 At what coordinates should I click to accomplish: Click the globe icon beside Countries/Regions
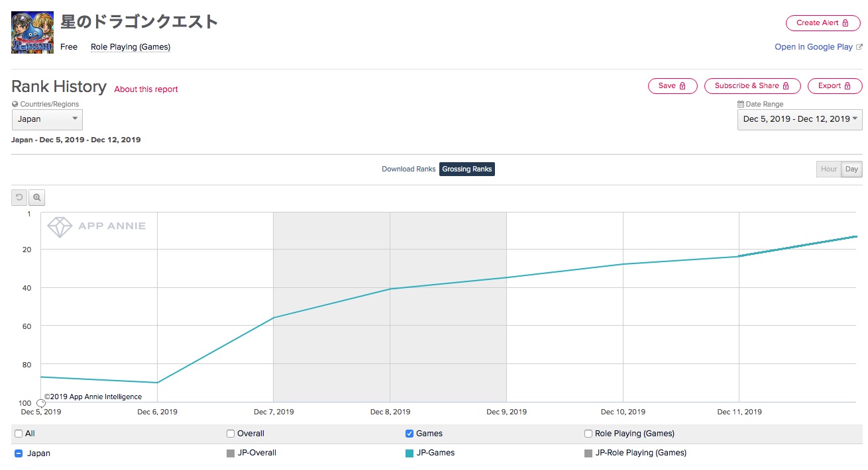[15, 104]
